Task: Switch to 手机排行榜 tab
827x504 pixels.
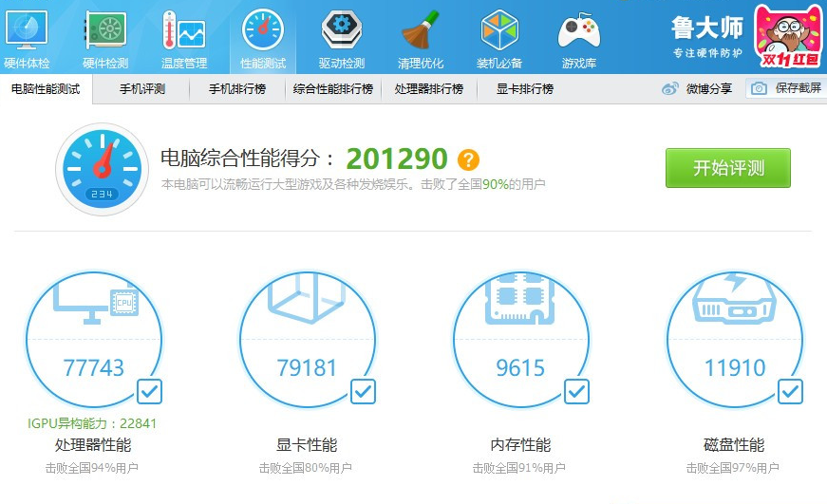Action: point(237,89)
